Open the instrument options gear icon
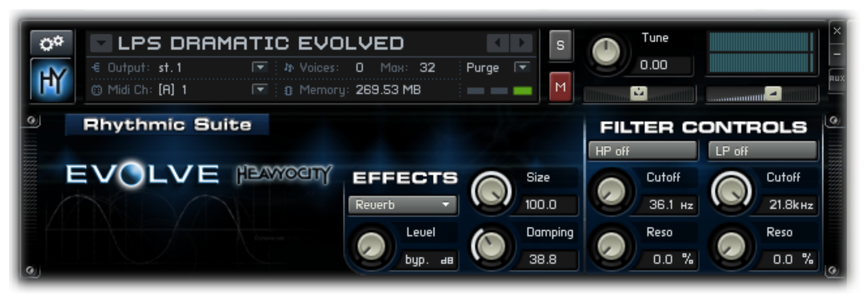This screenshot has height=302, width=868. pyautogui.click(x=51, y=42)
